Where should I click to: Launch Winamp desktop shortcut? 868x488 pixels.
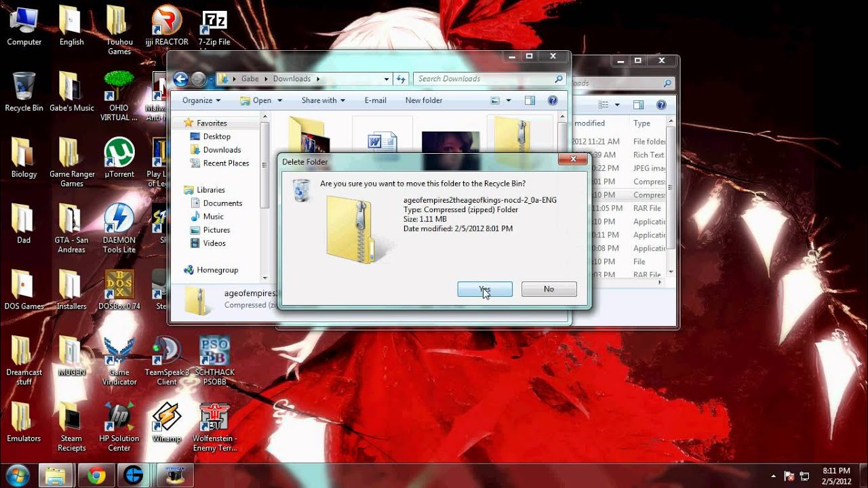(167, 422)
